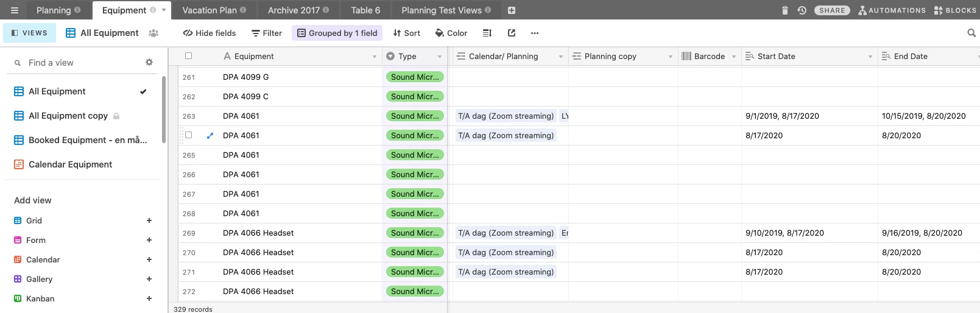Viewport: 980px width, 313px height.
Task: Click Sound Micr... tag in row 272
Action: coord(415,292)
